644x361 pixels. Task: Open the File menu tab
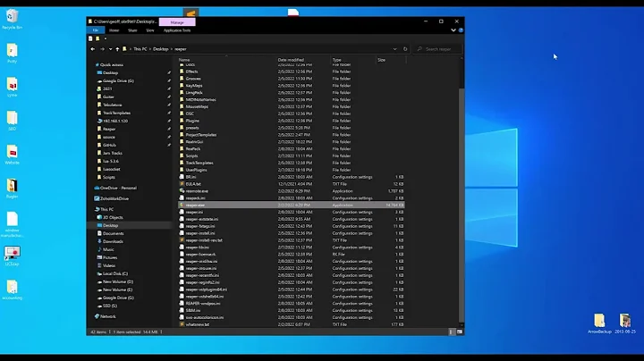96,30
